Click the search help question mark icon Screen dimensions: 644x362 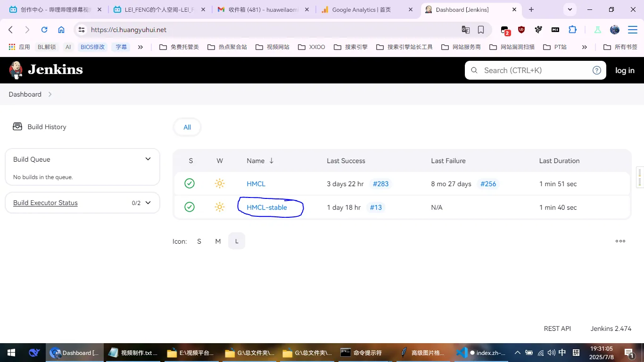tap(596, 70)
